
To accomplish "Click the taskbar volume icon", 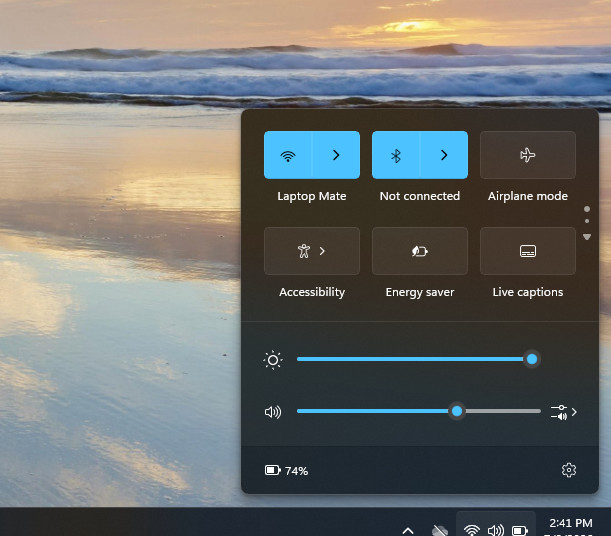I will [x=496, y=530].
